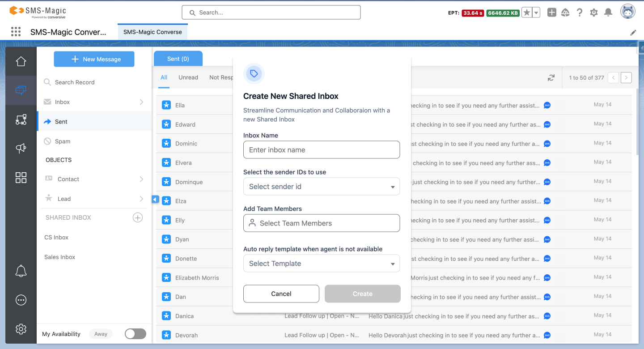Click the Select Team Members field
Screen dimensions: 644x349
322,223
